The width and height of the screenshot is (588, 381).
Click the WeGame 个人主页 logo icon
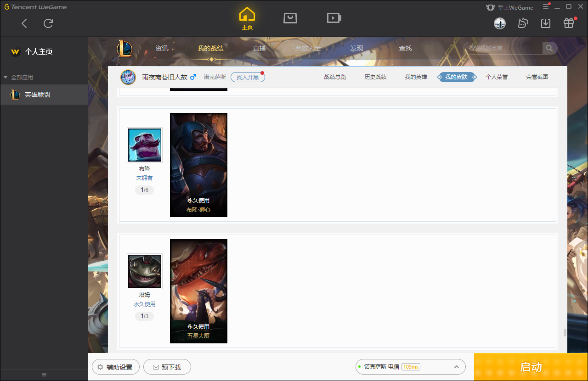coord(15,52)
